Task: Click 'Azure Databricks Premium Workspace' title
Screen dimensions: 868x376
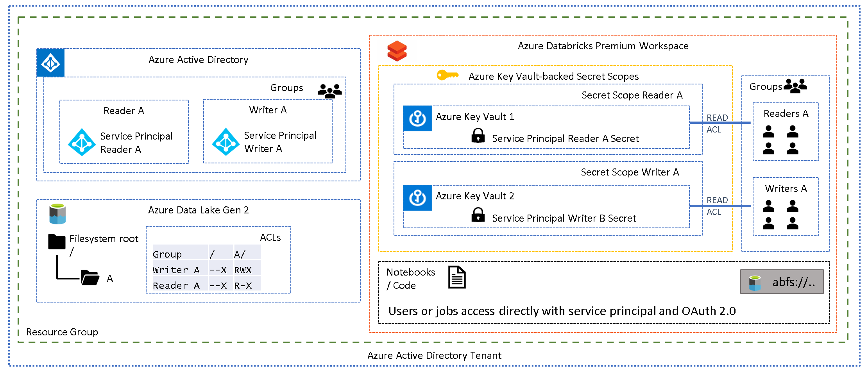Action: click(x=603, y=46)
